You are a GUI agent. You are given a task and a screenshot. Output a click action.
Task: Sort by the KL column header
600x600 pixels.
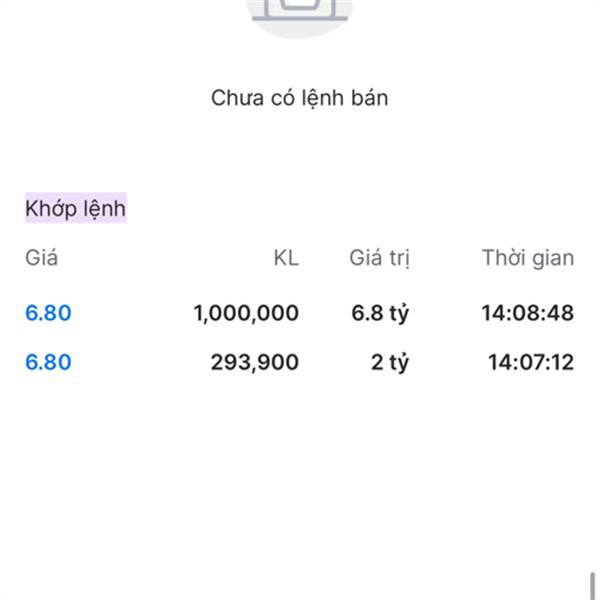(x=286, y=258)
